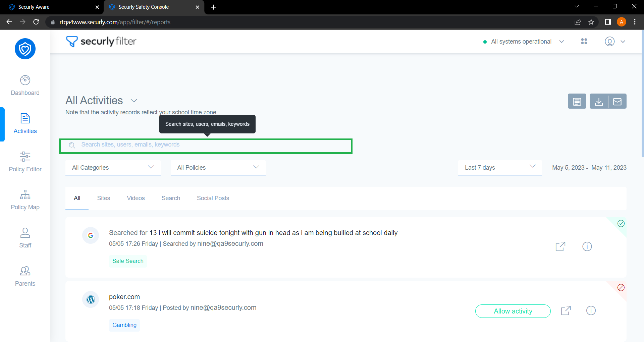Click the address bar URL
The image size is (644, 342).
click(x=115, y=22)
